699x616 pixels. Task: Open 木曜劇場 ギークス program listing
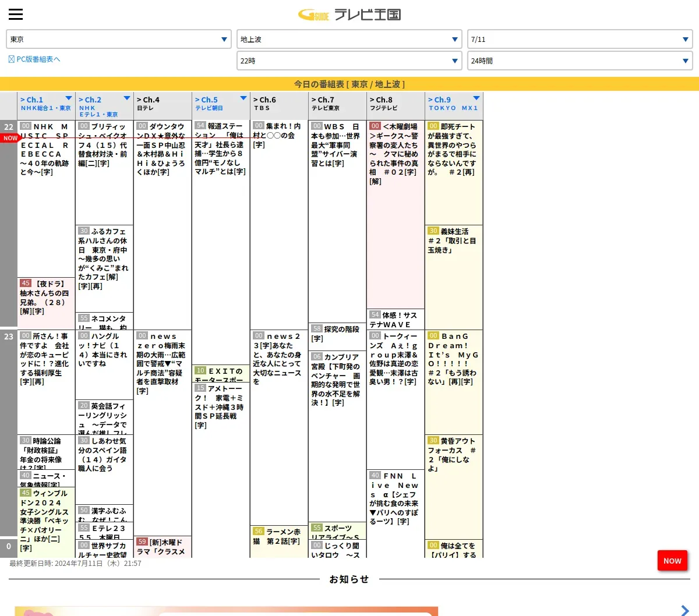(396, 214)
